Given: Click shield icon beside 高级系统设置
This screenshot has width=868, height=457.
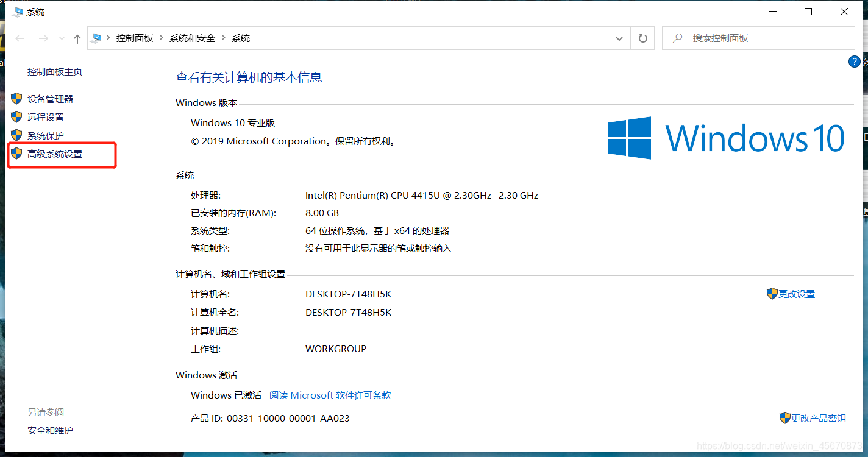Looking at the screenshot, I should coord(17,154).
